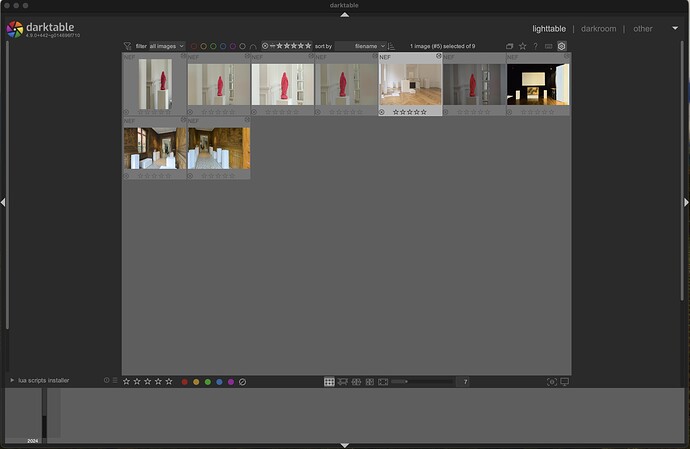Viewport: 690px width, 449px height.
Task: Toggle blue color label filter in top bar
Action: 223,46
